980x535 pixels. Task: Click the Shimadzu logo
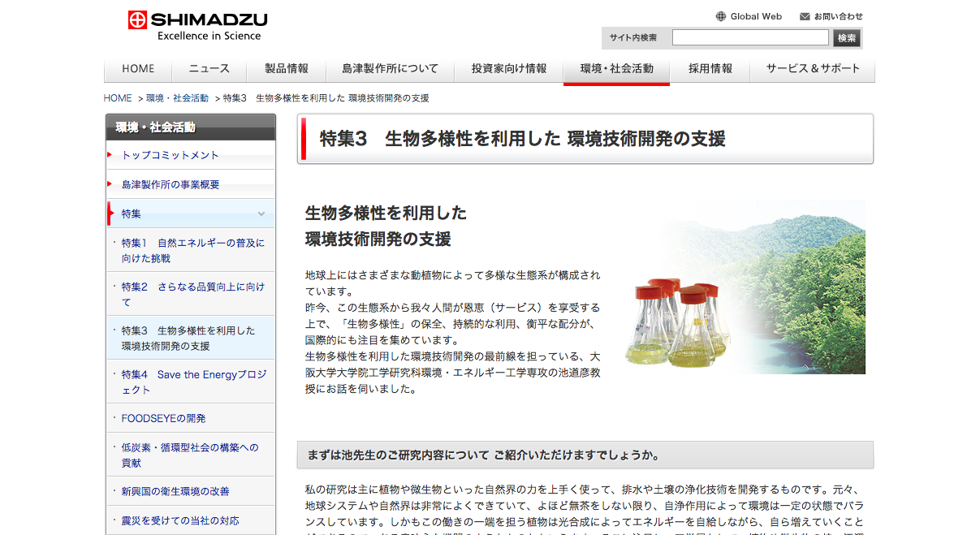point(197,25)
